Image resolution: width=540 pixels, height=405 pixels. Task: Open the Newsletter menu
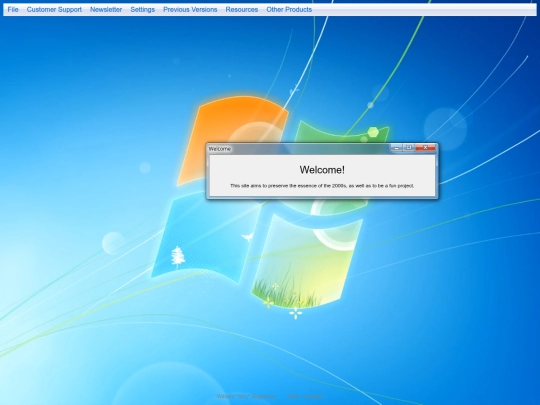pyautogui.click(x=106, y=10)
